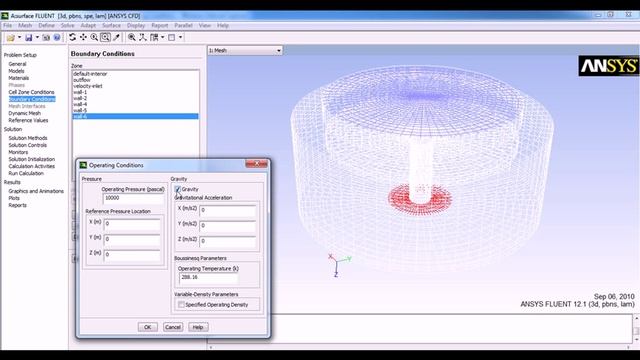Open the Surface menu
The height and width of the screenshot is (360, 640).
pyautogui.click(x=111, y=25)
